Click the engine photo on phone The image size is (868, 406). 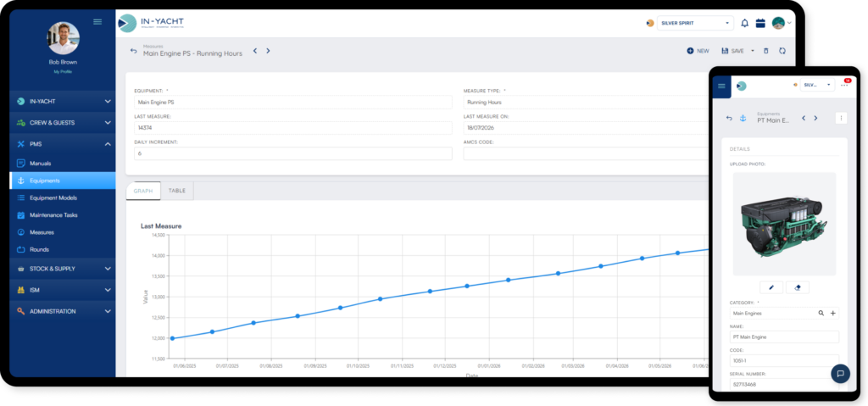[x=784, y=224]
